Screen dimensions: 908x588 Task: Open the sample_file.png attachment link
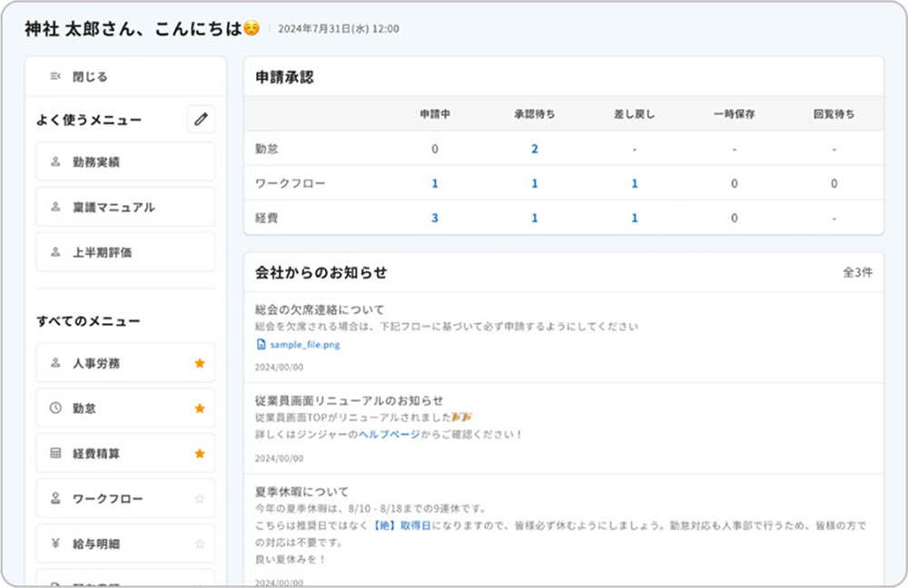[x=304, y=345]
